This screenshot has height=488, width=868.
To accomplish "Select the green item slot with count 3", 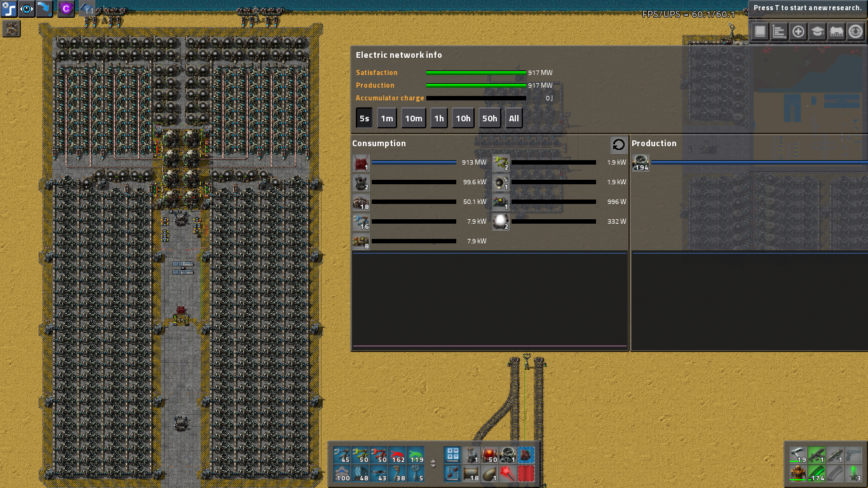I will point(853,473).
